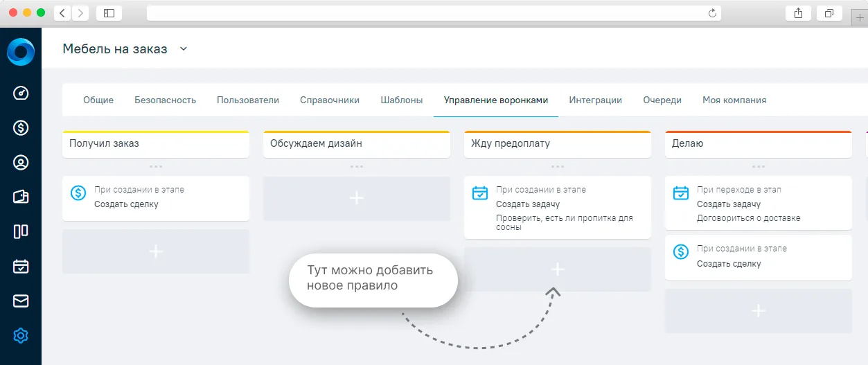The image size is (868, 365).
Task: Open Проверить, есть ли пропитка rule text
Action: pos(565,222)
